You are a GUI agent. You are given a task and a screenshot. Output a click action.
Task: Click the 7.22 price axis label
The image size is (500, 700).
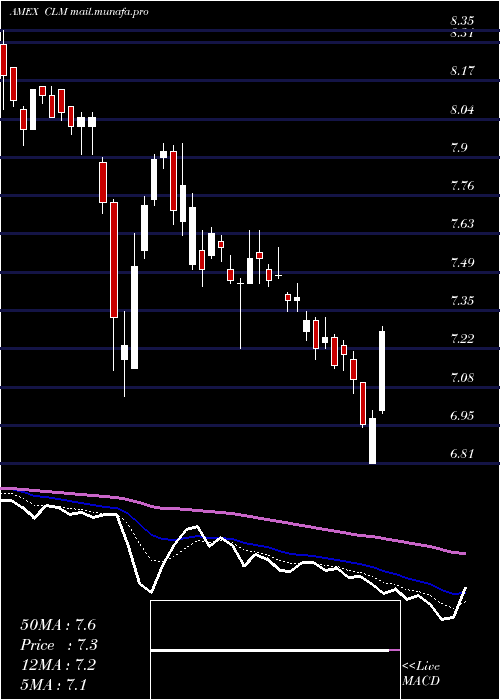click(462, 339)
